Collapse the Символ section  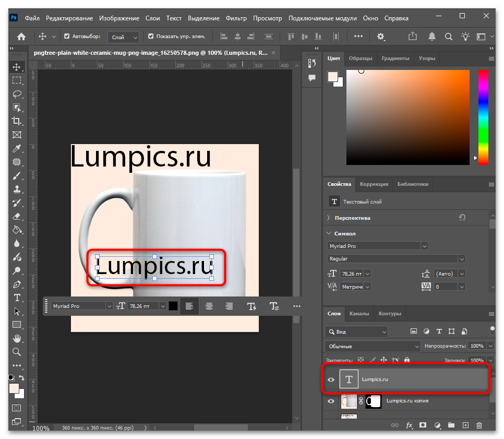click(329, 233)
